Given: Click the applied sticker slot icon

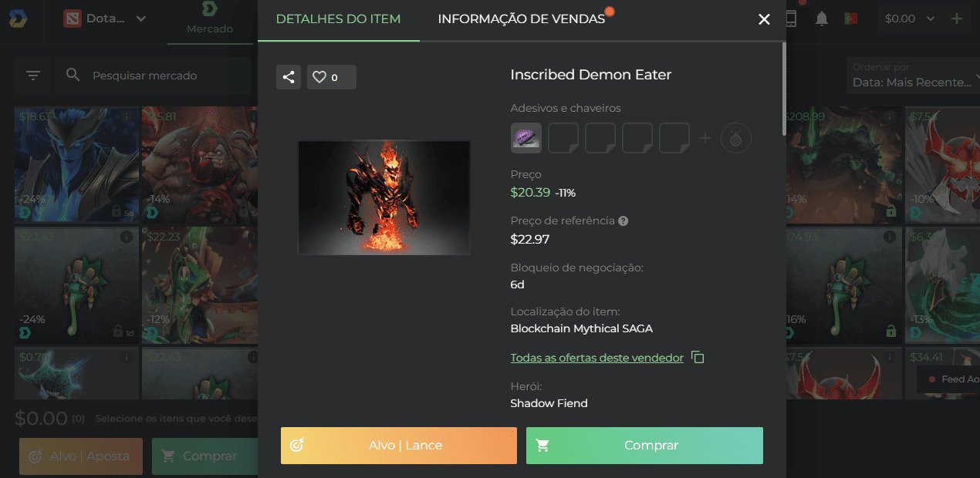Looking at the screenshot, I should pyautogui.click(x=526, y=138).
